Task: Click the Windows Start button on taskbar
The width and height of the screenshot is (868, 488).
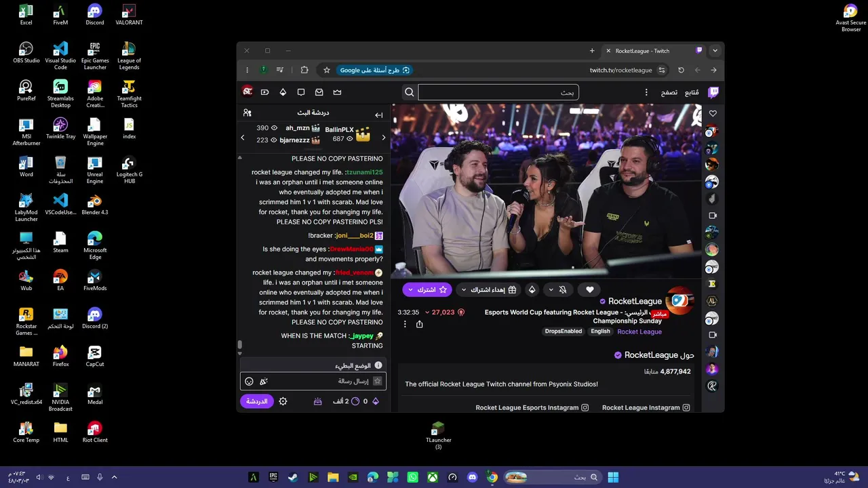Action: (613, 477)
